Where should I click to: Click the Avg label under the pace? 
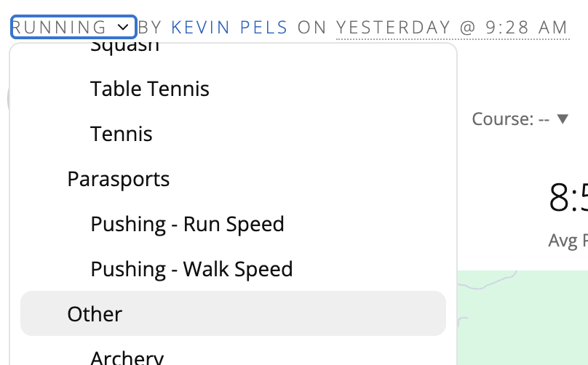(x=568, y=241)
